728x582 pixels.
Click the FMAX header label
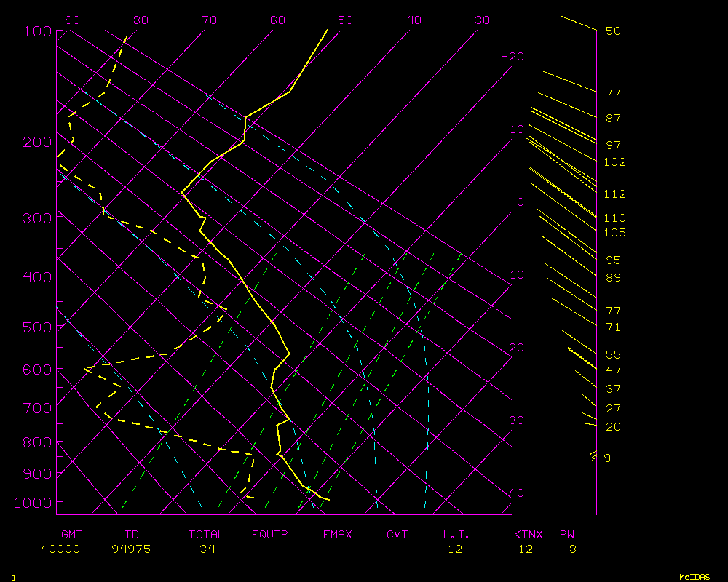point(337,535)
